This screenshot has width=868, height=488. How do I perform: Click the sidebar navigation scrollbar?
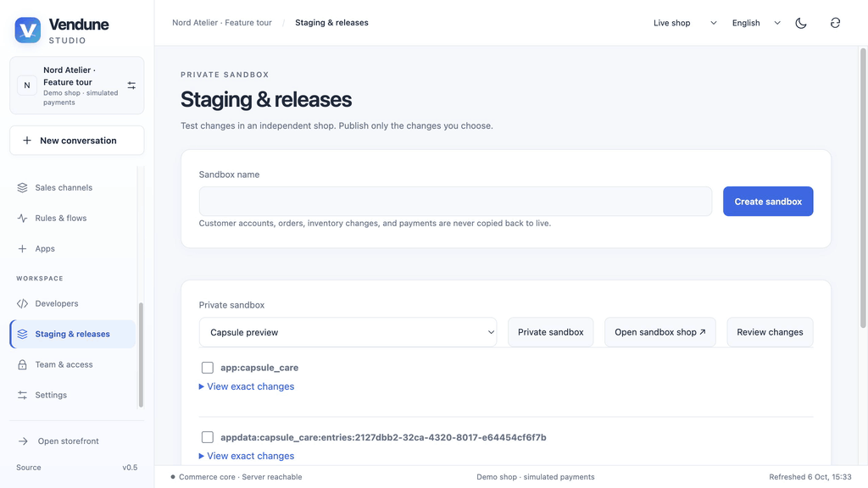[x=141, y=354]
